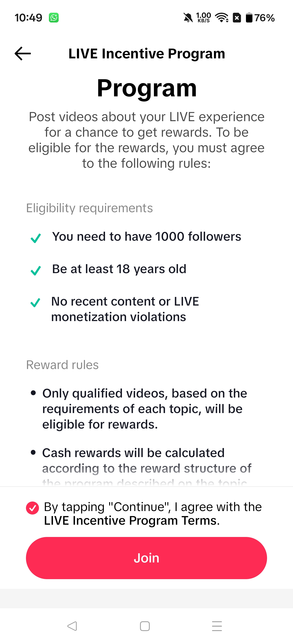The image size is (293, 644).
Task: Tap the back arrow icon
Action: tap(23, 54)
